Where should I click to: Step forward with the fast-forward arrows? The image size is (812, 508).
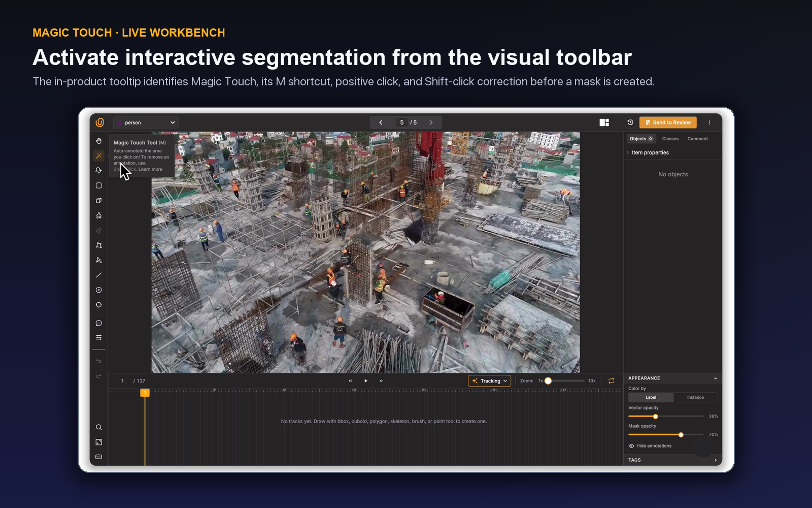381,381
